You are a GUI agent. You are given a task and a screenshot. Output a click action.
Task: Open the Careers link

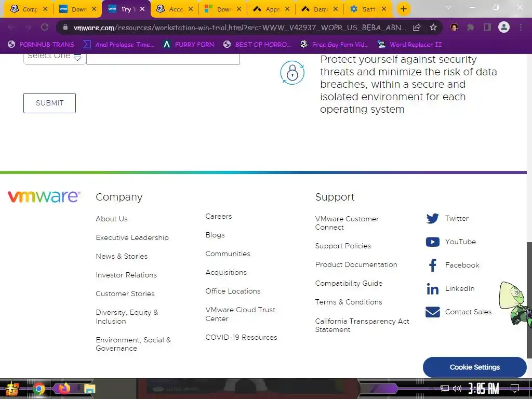[219, 216]
